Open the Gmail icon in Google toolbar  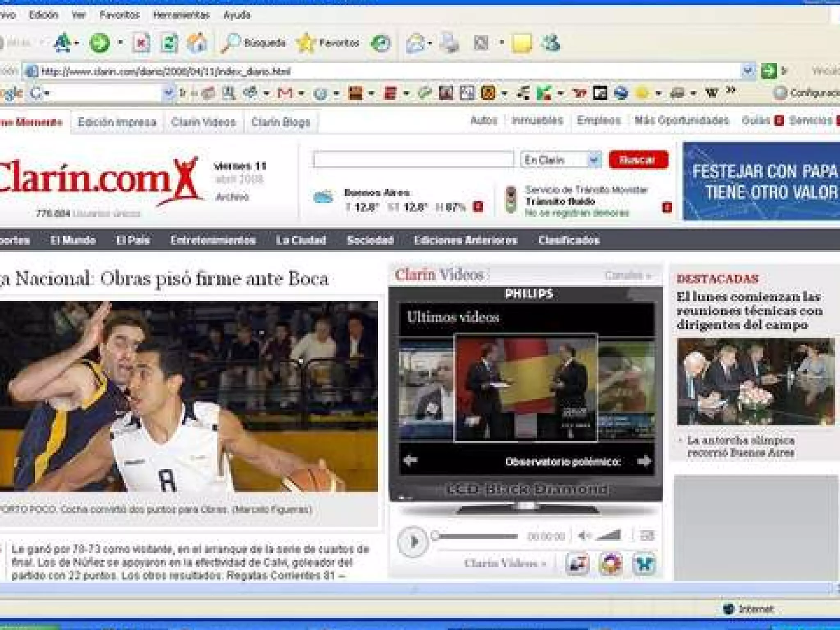click(x=285, y=94)
